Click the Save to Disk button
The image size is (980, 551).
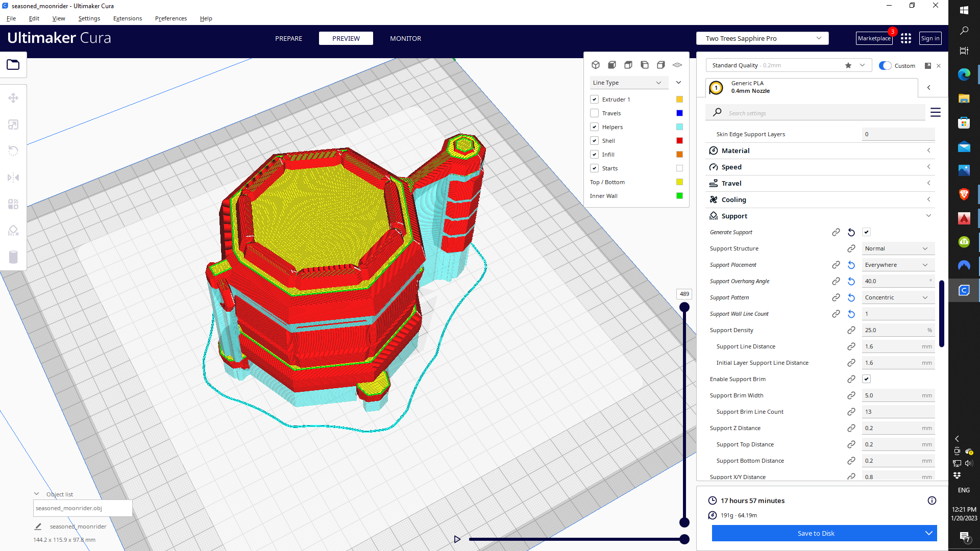(x=815, y=533)
